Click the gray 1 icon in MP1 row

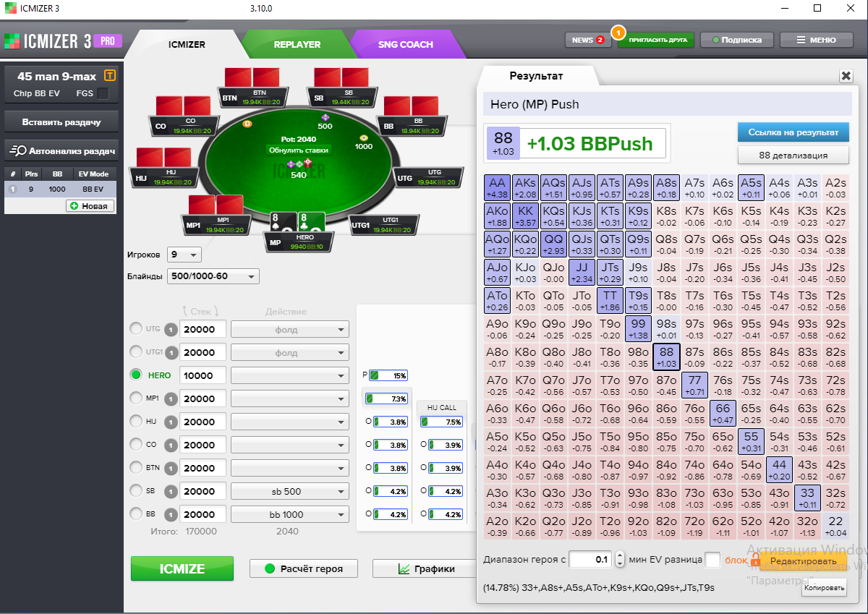[171, 398]
